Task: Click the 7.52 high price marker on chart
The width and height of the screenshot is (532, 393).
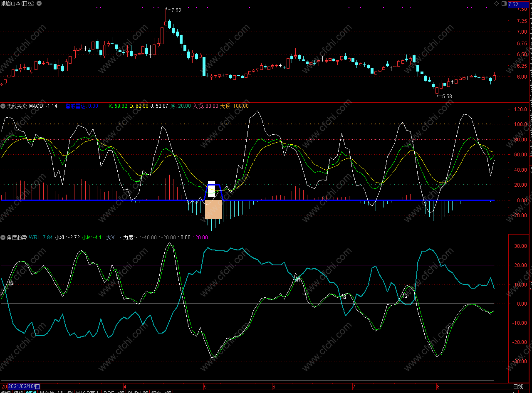Action: click(x=176, y=10)
